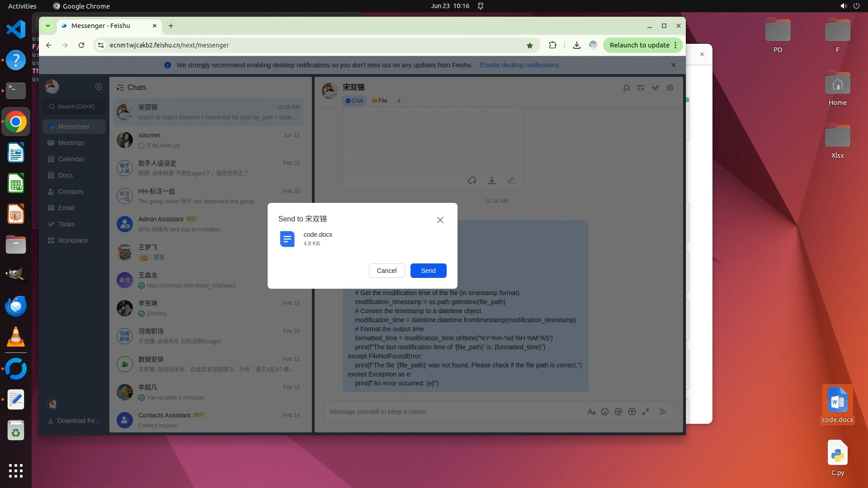Switch to the File tab
Image resolution: width=868 pixels, height=488 pixels.
coord(380,101)
